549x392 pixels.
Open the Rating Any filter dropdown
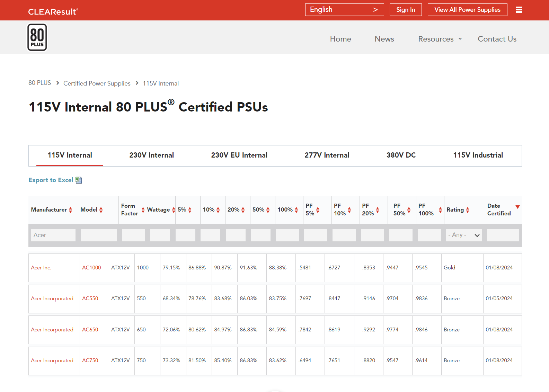[463, 235]
